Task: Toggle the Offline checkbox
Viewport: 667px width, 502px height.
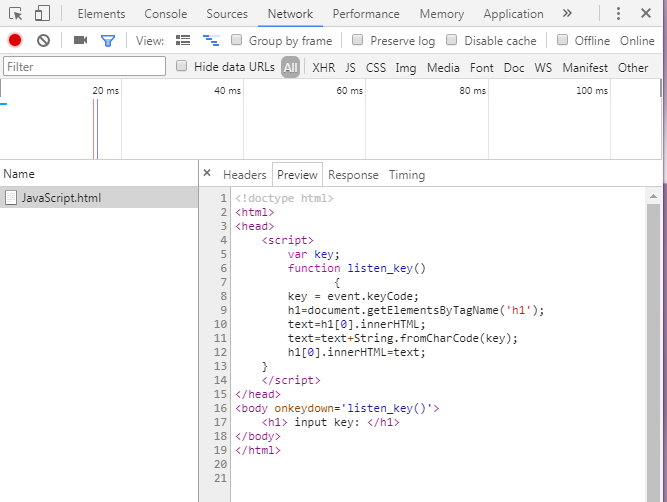Action: 562,40
